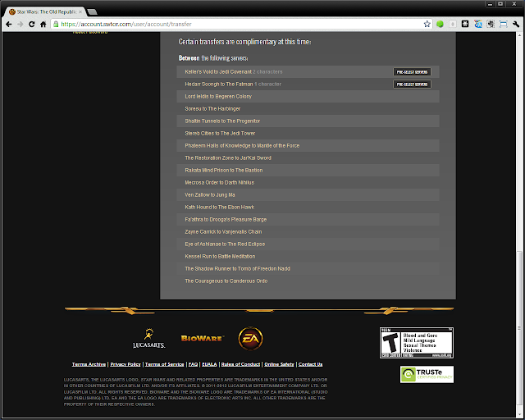This screenshot has height=420, width=525.
Task: Pre-select servers for Hedarr Soongh to The Fatman
Action: pyautogui.click(x=412, y=84)
